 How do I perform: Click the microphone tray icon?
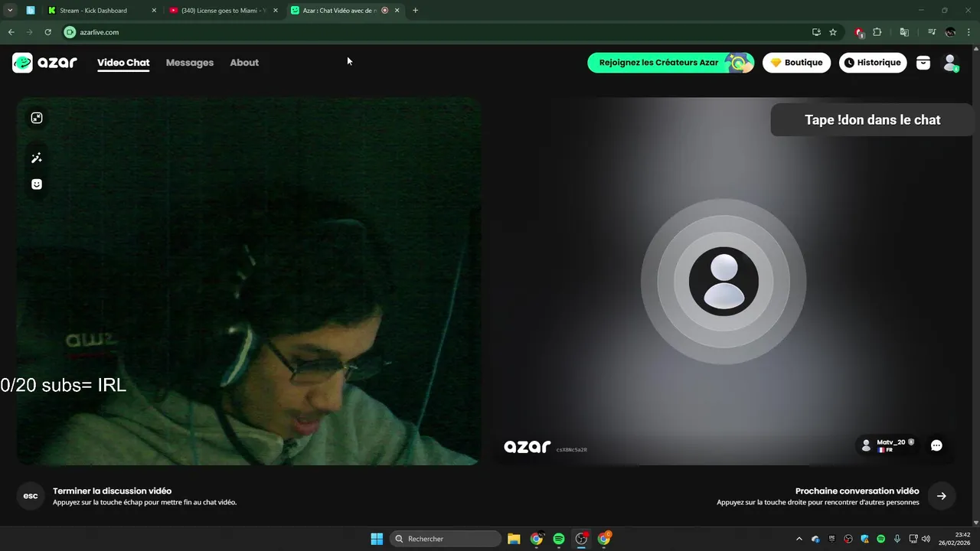pos(897,539)
